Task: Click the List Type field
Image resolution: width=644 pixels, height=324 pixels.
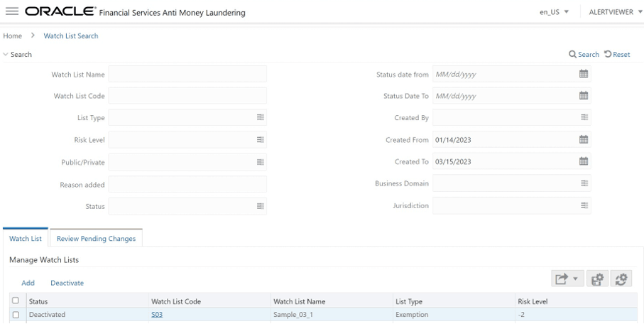Action: (187, 118)
